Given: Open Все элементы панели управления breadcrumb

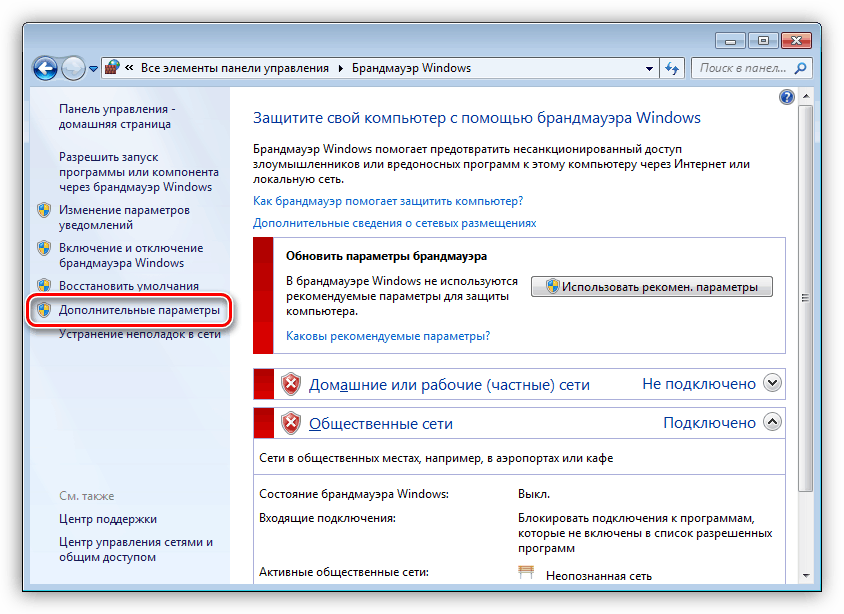Looking at the screenshot, I should click(x=233, y=67).
